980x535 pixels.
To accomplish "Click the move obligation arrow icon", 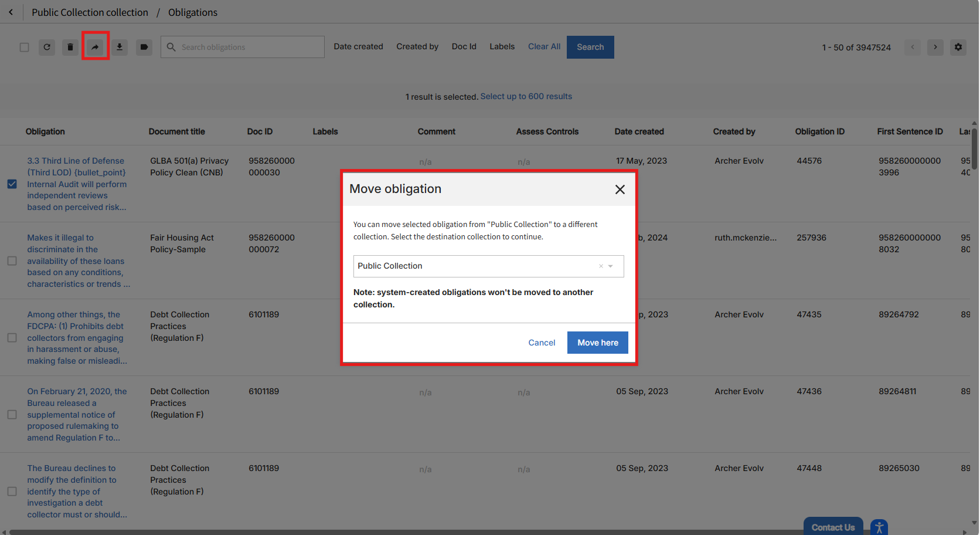I will click(x=95, y=47).
